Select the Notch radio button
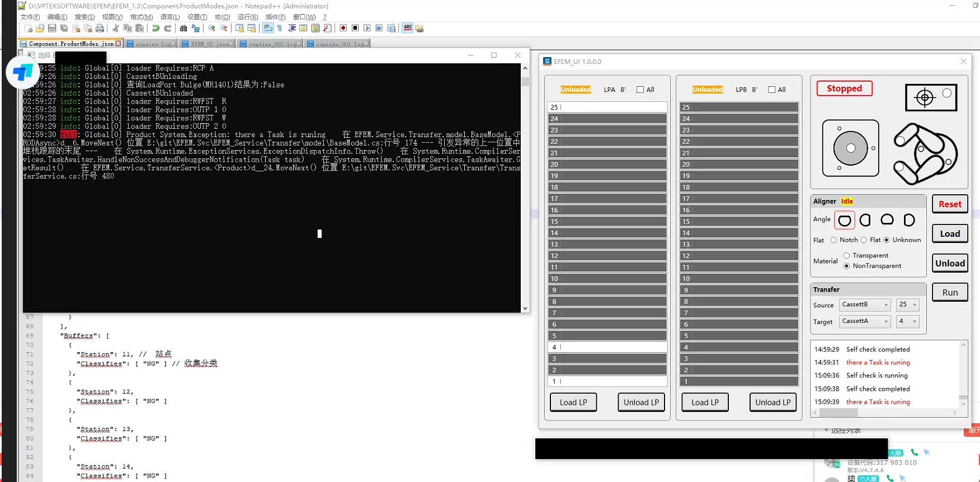 tap(833, 240)
